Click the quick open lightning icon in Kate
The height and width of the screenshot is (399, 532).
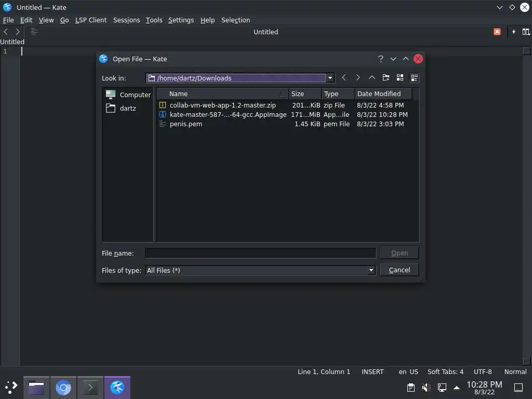514,32
